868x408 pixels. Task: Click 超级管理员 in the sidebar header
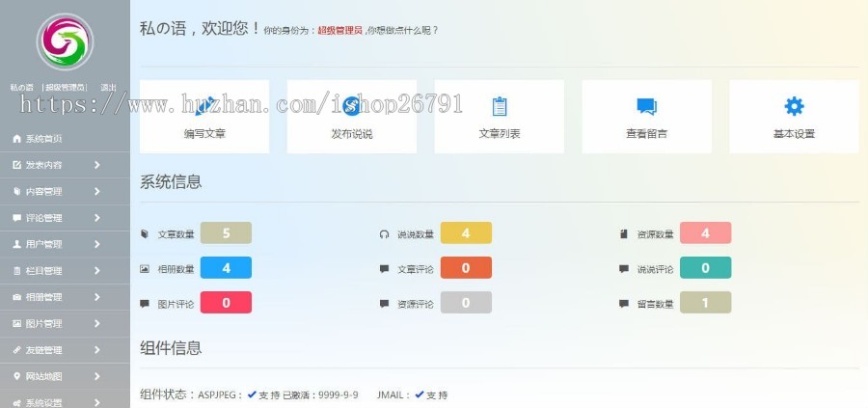point(65,88)
